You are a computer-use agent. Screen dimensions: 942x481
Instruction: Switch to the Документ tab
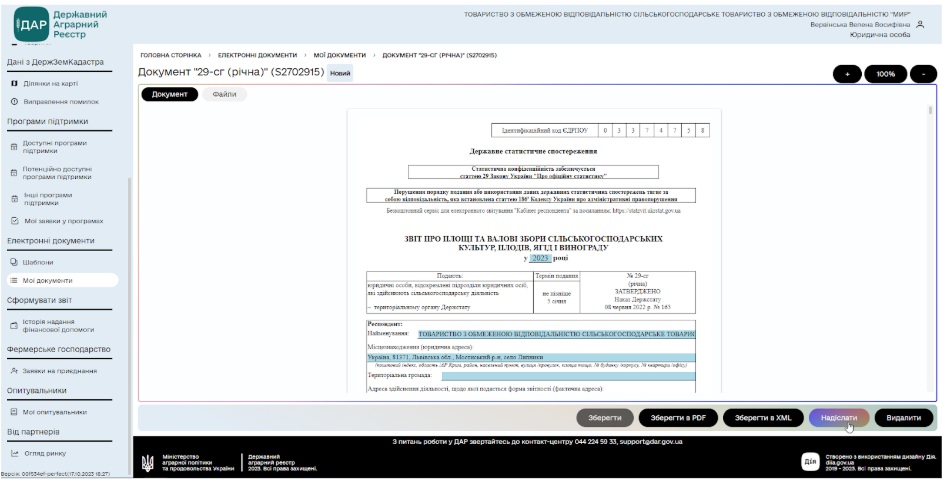(169, 94)
